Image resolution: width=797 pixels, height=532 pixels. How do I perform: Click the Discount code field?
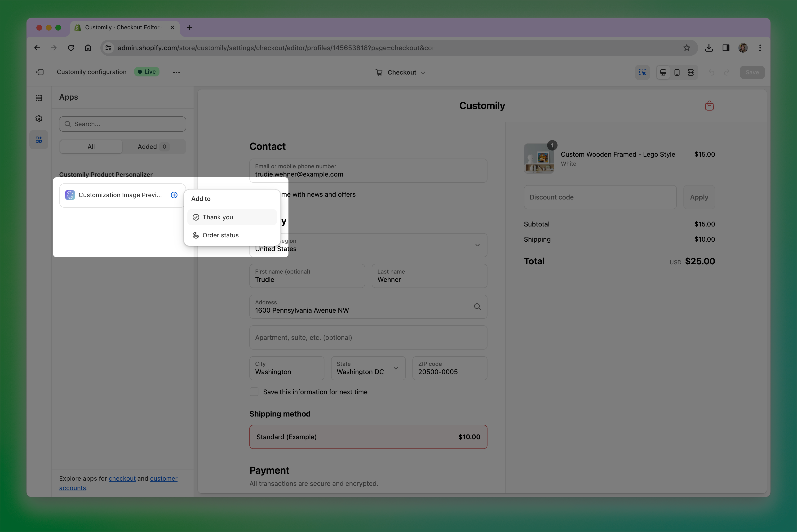(x=600, y=197)
